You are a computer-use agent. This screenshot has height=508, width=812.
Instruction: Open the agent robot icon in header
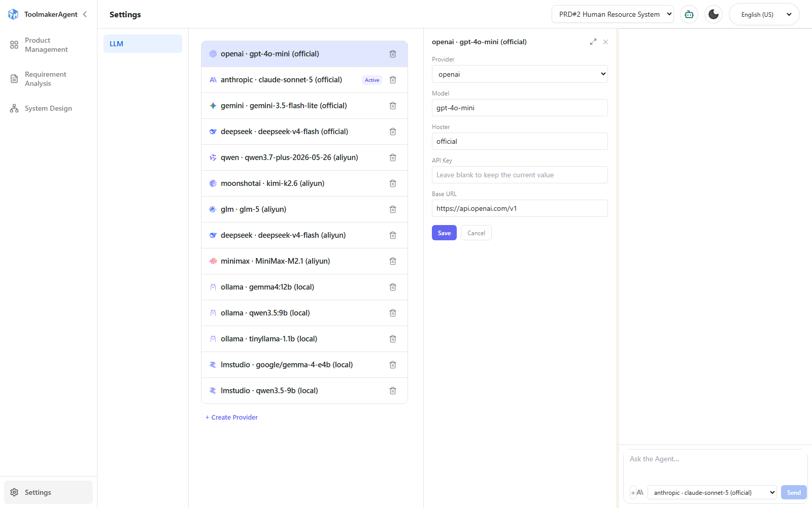click(689, 14)
